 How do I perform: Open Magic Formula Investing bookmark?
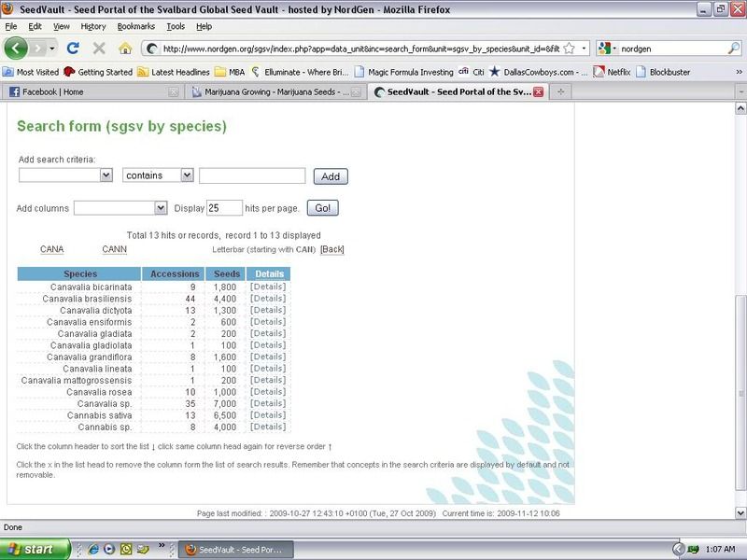pyautogui.click(x=404, y=72)
